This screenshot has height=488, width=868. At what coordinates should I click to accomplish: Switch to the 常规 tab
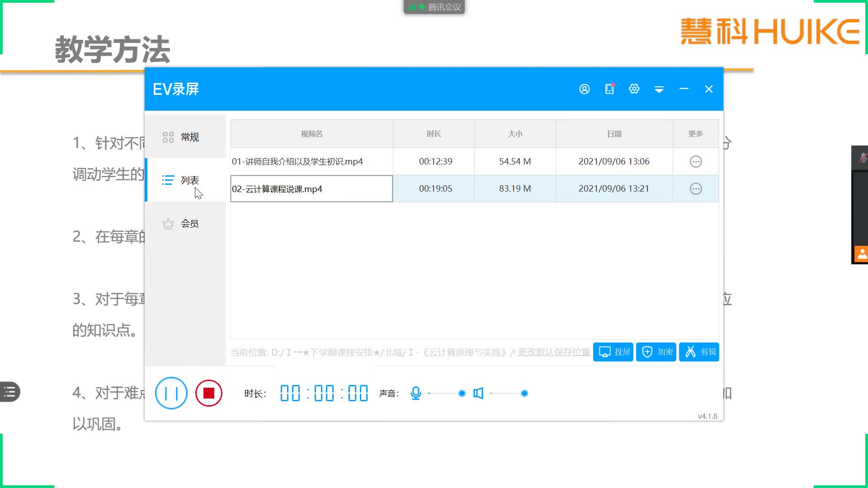[x=185, y=137]
